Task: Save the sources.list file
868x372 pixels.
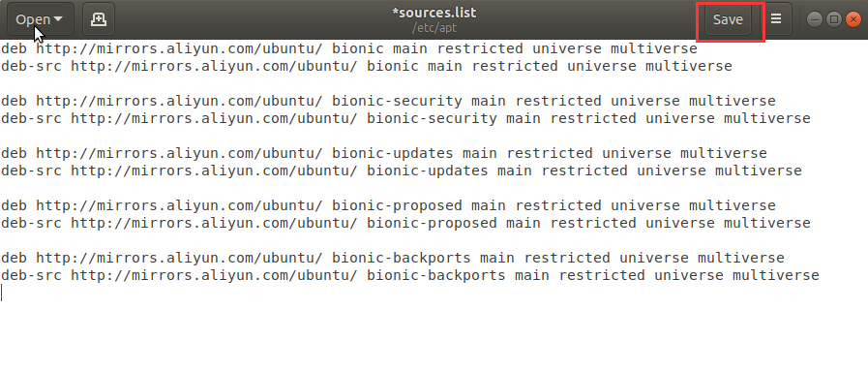Action: (x=728, y=19)
